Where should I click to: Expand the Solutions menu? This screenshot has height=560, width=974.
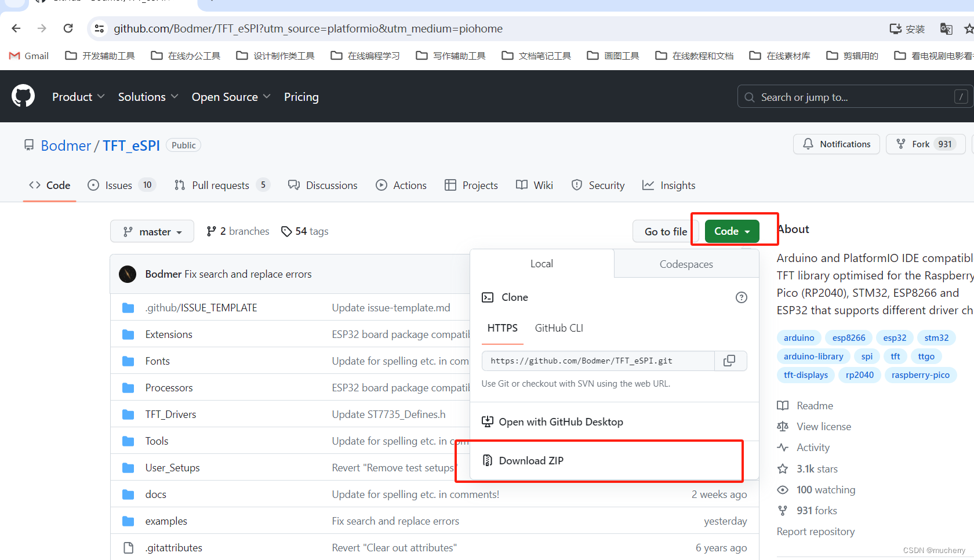pos(148,97)
